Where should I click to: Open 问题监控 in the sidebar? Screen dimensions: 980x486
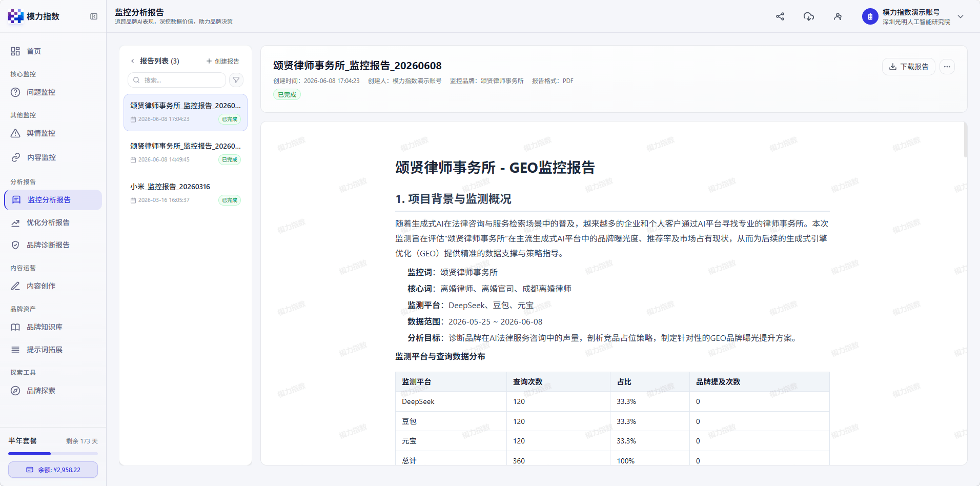click(x=53, y=92)
